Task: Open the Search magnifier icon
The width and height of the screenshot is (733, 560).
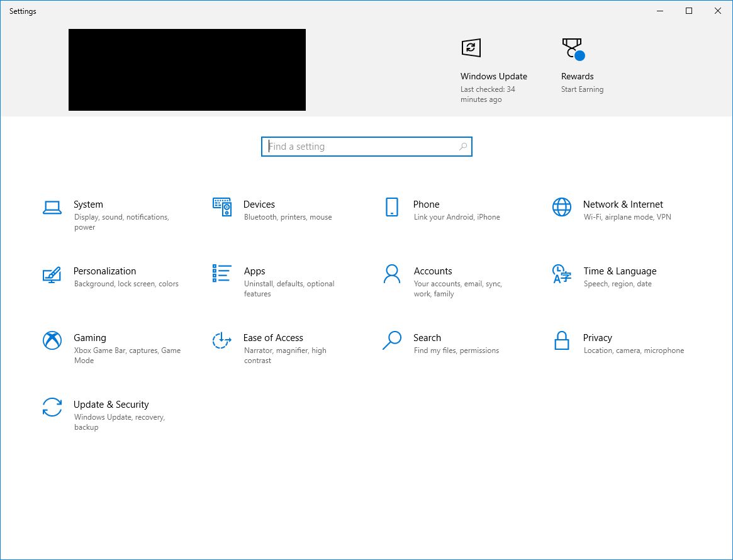Action: point(392,340)
